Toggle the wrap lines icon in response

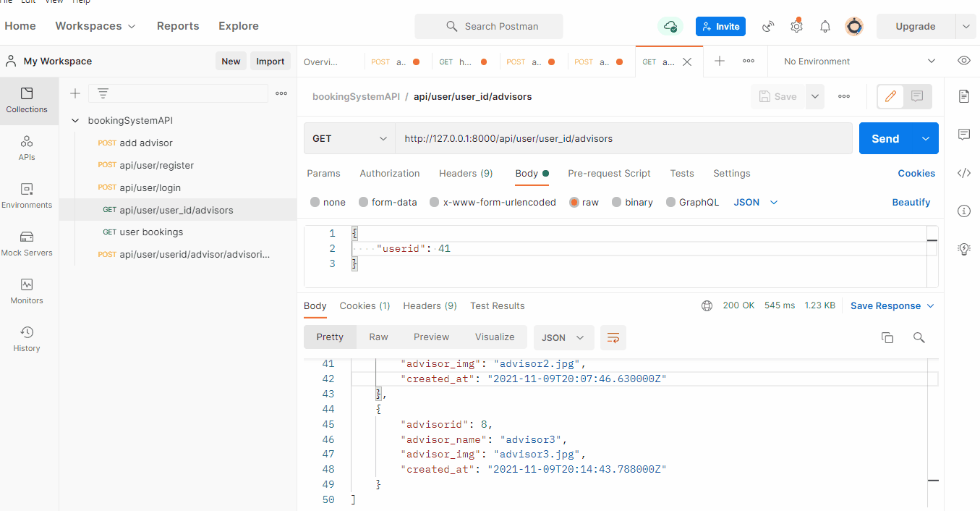pos(613,338)
